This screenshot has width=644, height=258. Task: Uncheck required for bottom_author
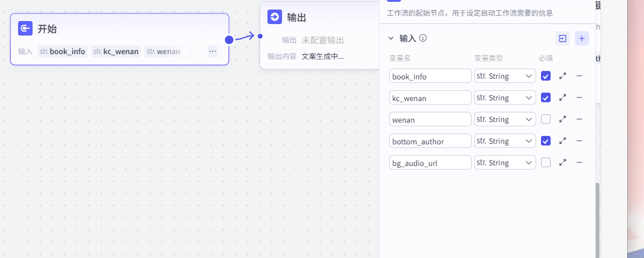point(546,141)
